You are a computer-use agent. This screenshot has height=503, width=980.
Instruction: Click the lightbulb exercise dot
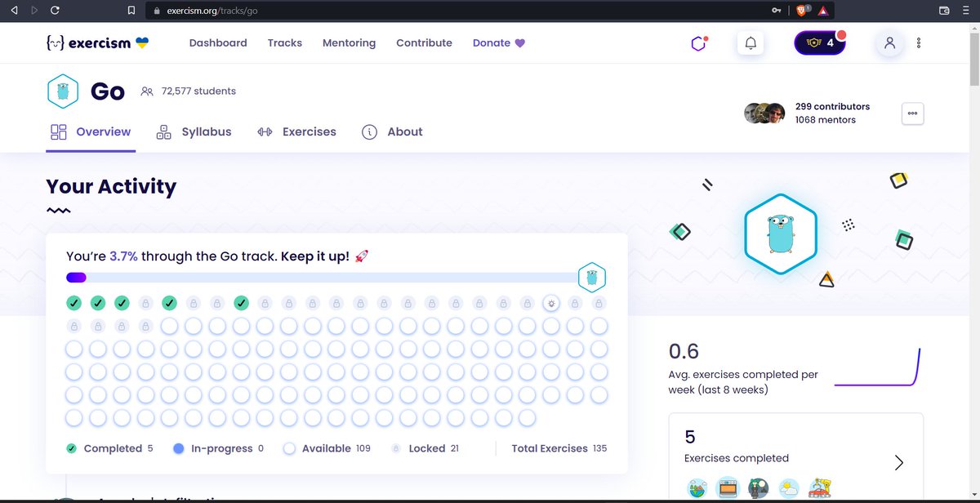tap(551, 303)
